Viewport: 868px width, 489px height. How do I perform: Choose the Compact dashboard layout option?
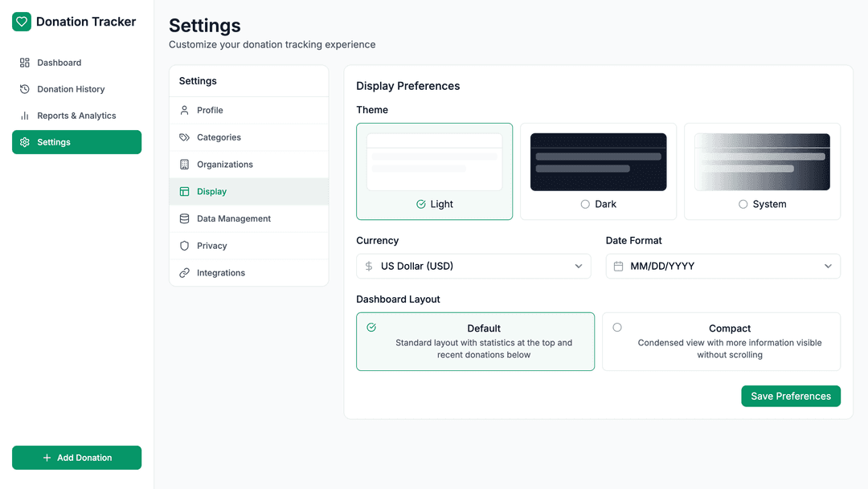[721, 341]
